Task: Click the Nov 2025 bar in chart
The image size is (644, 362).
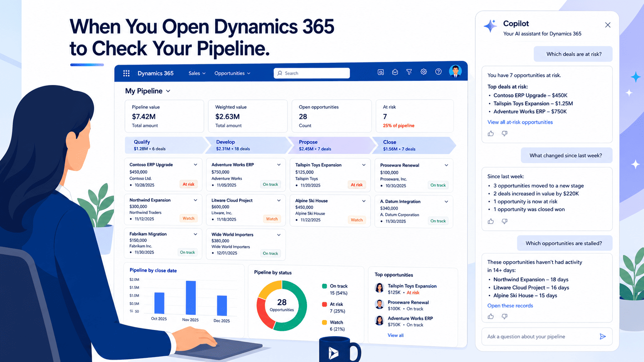Action: tap(191, 298)
